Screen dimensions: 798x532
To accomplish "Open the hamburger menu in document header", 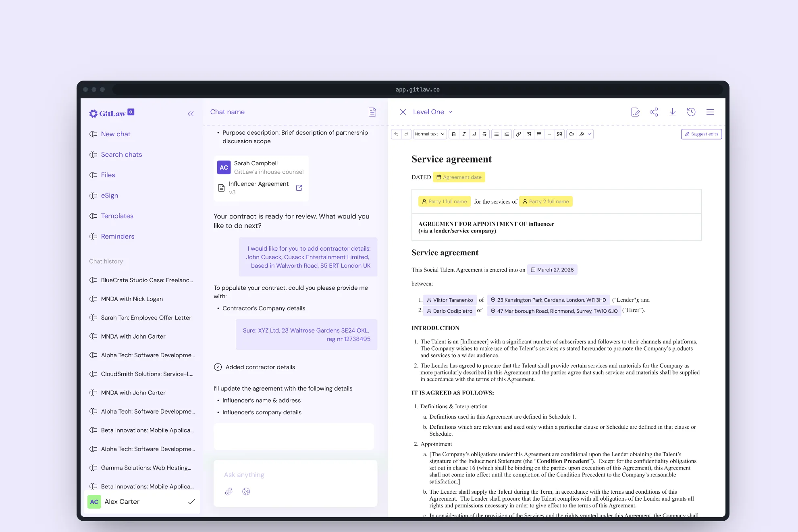I will [710, 112].
